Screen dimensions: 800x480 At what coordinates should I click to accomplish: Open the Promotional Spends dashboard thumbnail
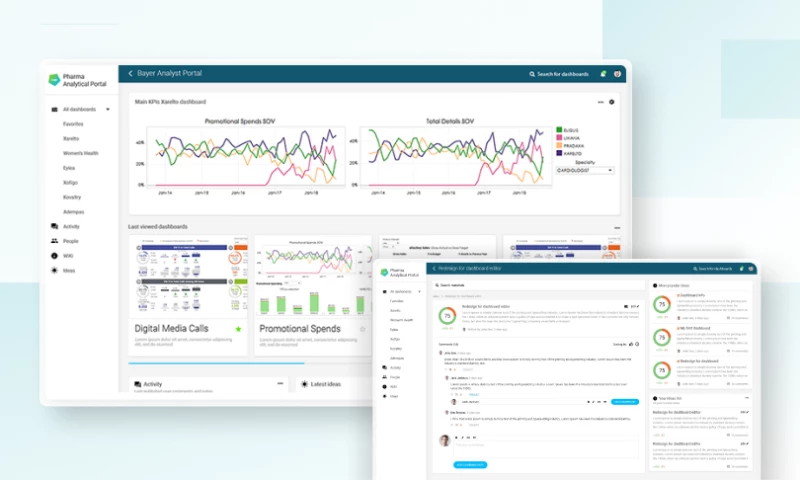click(313, 275)
